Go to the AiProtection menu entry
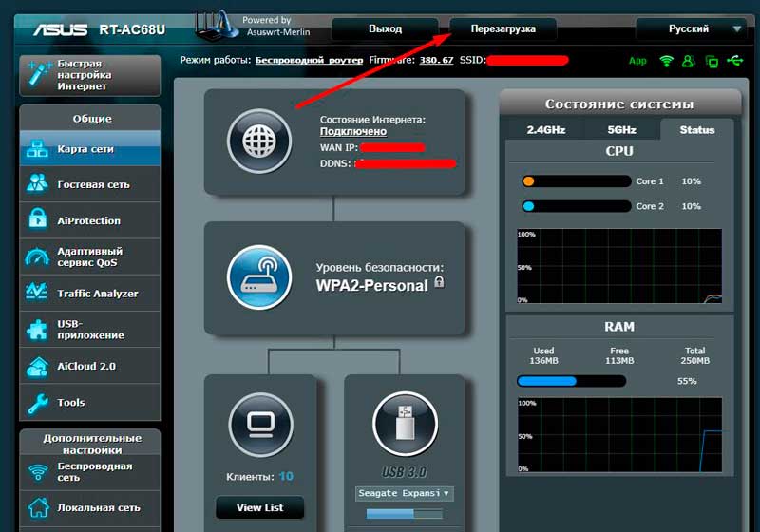This screenshot has width=760, height=532. 90,220
